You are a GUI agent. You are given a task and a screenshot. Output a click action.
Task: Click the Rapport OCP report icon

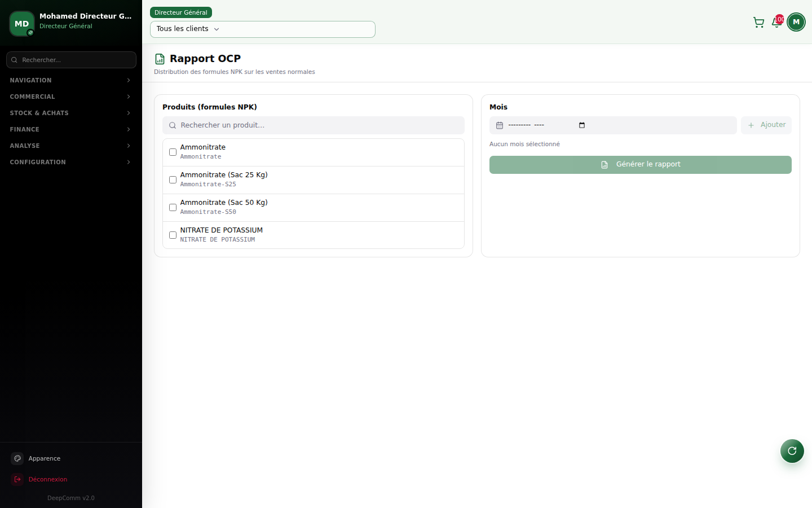click(x=160, y=59)
